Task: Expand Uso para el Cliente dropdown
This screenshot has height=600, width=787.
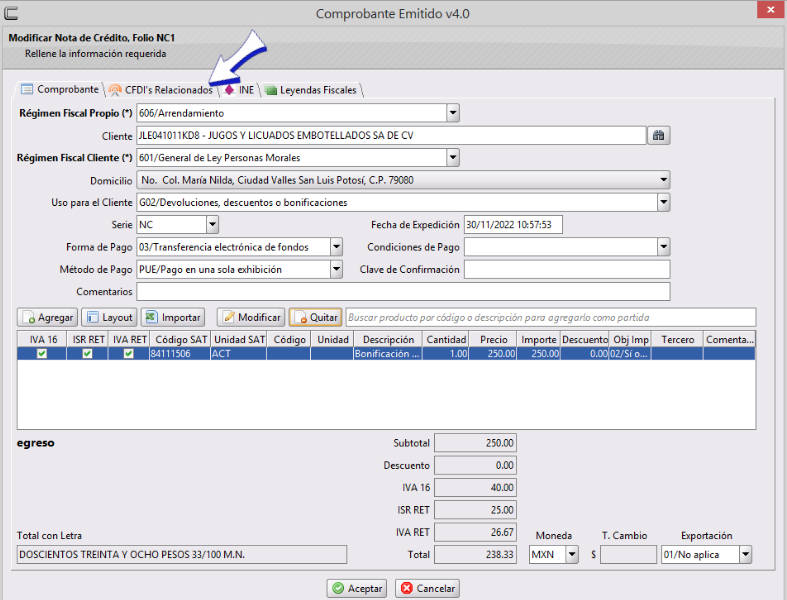Action: (664, 202)
